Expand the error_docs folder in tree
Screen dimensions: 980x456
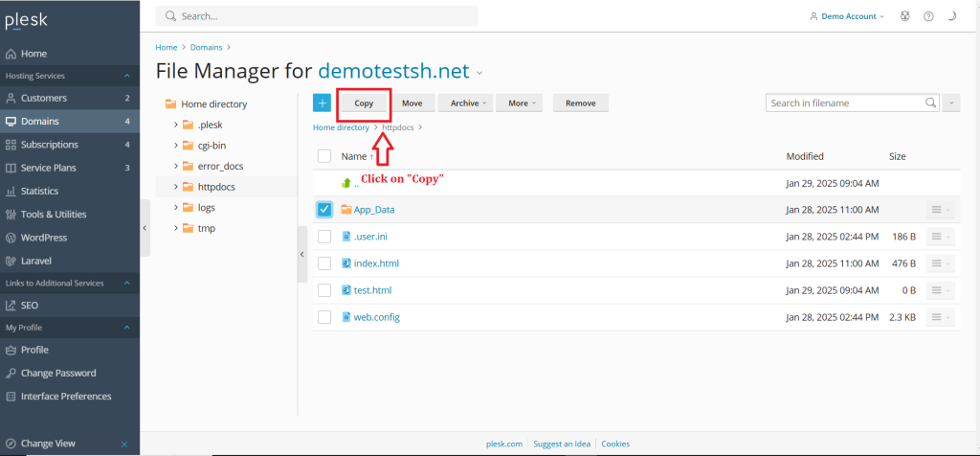(176, 167)
